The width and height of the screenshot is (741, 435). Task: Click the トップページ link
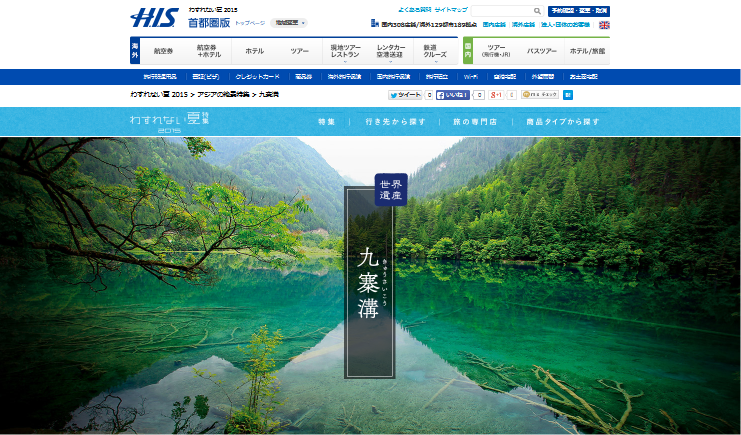click(x=250, y=23)
